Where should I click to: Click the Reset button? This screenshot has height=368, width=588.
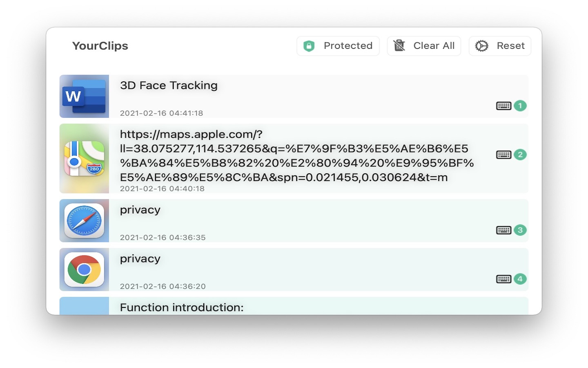[x=500, y=46]
